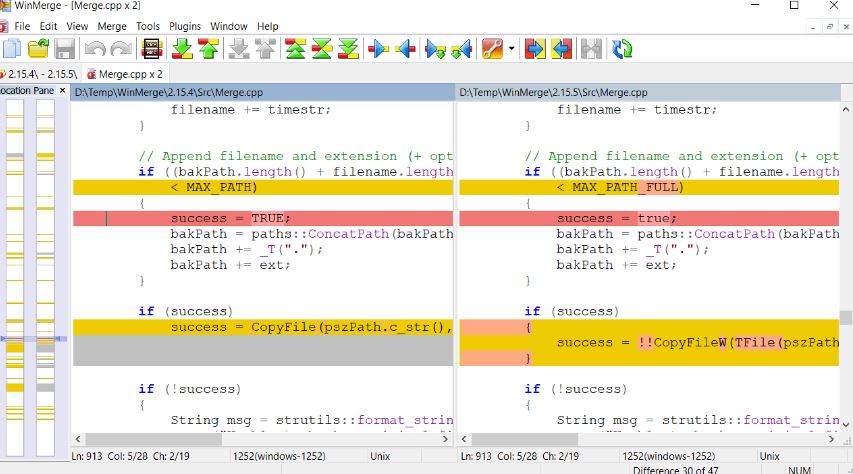Click the right pane 2.15.5 Merge.cpp path header
853x474 pixels.
[x=650, y=93]
